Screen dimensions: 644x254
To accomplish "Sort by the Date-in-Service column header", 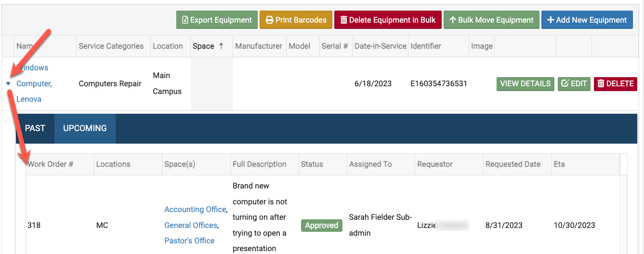I will [380, 46].
